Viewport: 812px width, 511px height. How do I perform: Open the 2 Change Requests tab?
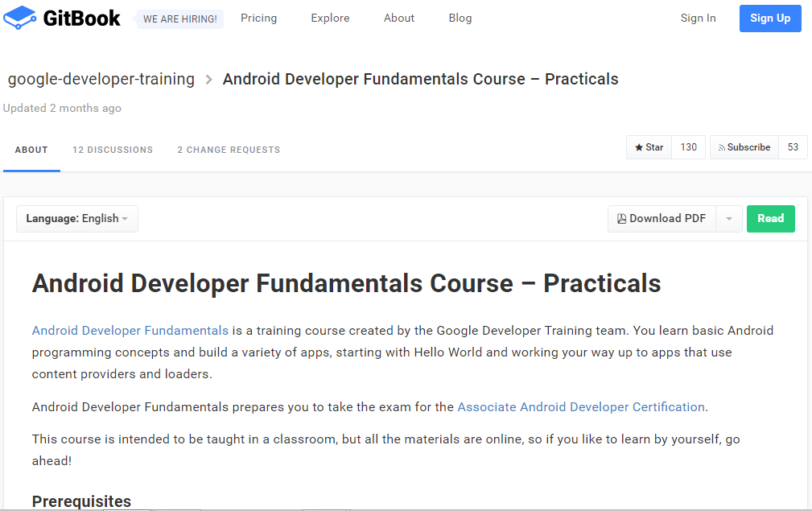click(228, 150)
